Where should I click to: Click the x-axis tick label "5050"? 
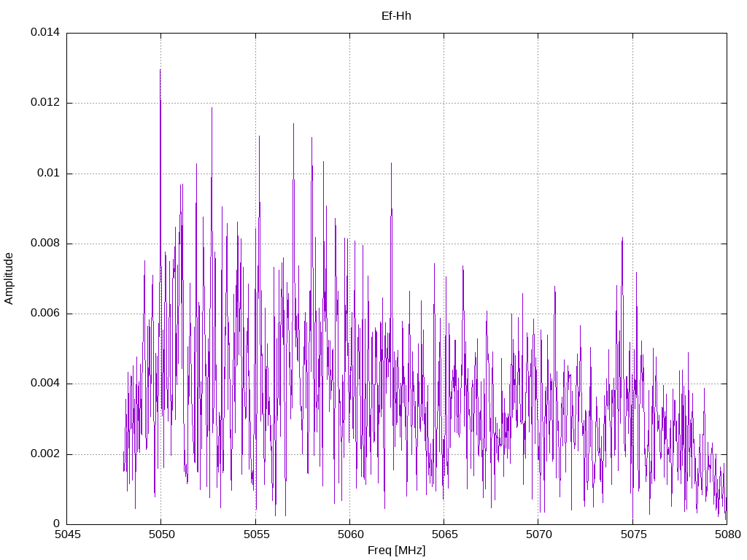162,534
